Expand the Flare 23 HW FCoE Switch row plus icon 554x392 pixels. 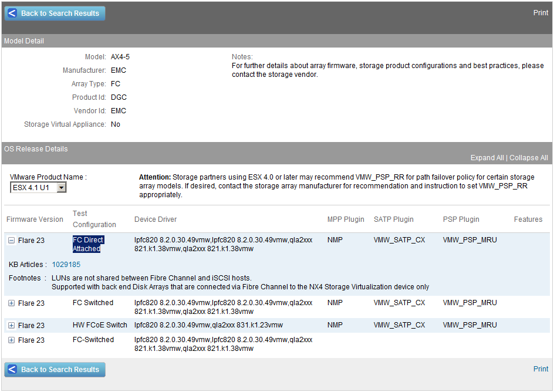pyautogui.click(x=11, y=325)
